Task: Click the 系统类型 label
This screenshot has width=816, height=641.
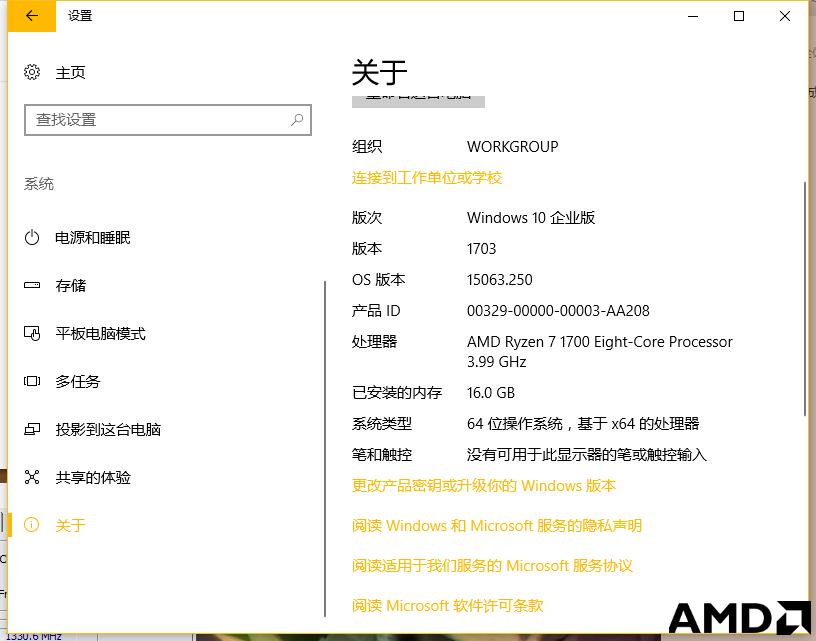Action: (x=382, y=424)
